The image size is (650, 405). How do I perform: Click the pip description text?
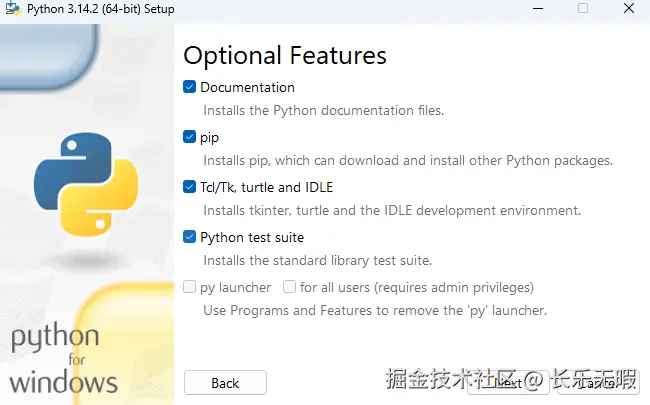(x=408, y=161)
